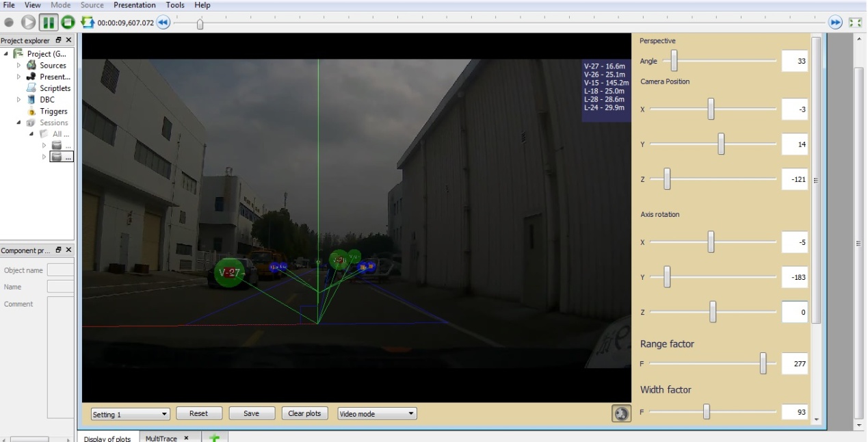Click the Clear plots button

[304, 413]
